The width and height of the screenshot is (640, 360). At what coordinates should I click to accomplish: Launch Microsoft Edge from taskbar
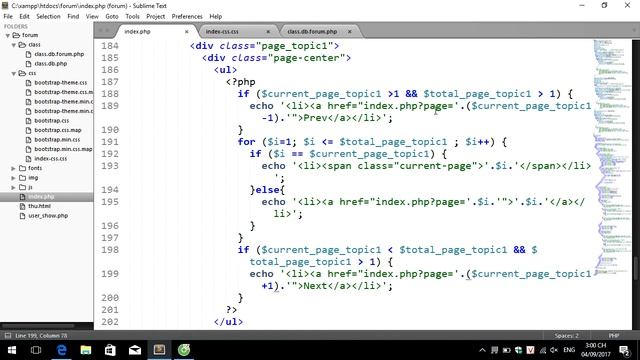(62, 350)
